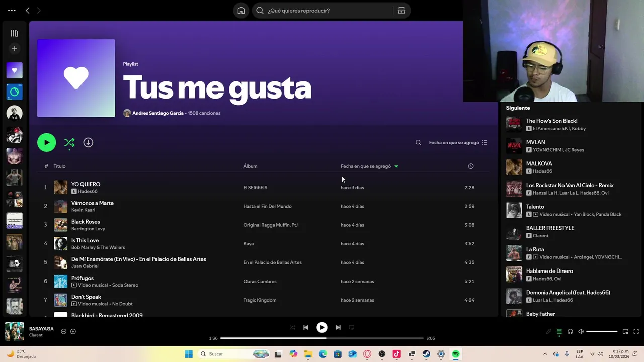Play La Ruta from the queue
The height and width of the screenshot is (362, 644).
point(535,249)
